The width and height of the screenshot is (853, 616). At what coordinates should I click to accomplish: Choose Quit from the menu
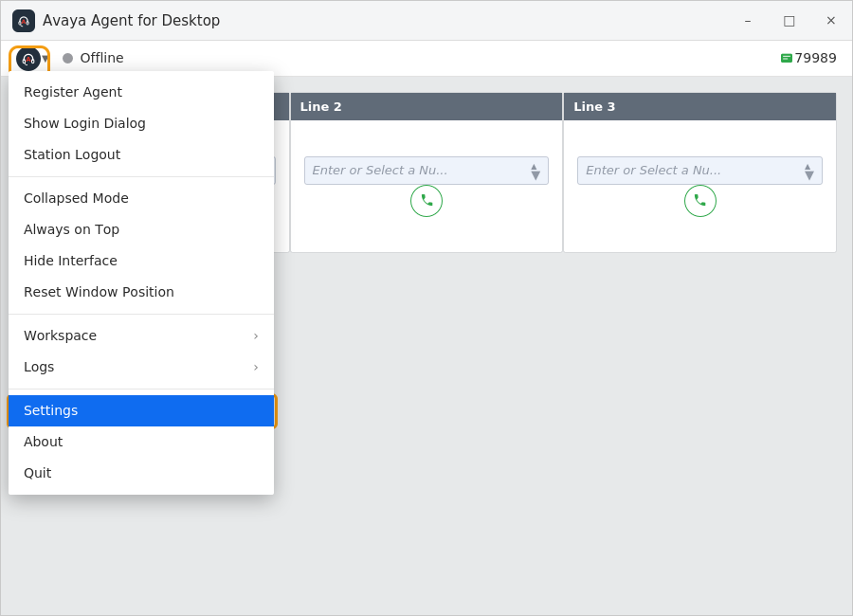click(141, 473)
